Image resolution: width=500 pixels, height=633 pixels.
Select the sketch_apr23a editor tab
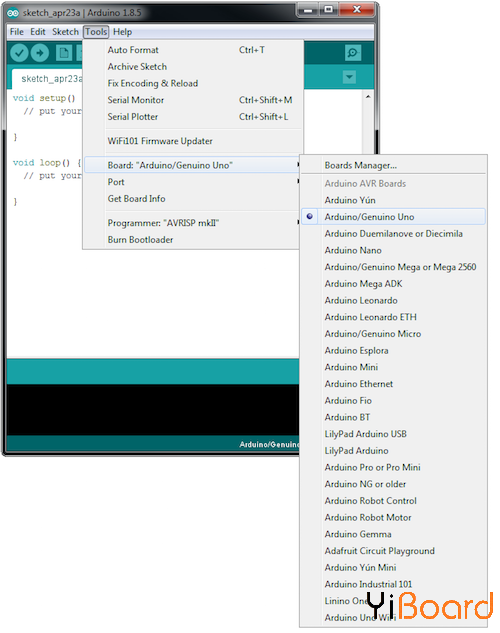(48, 79)
